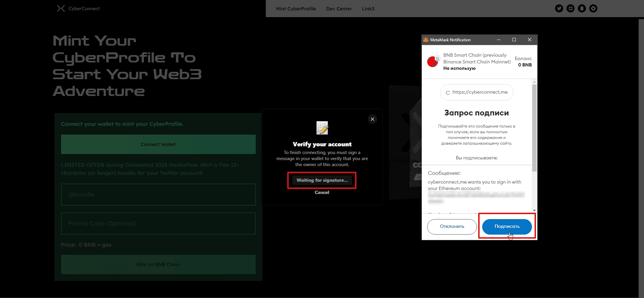Viewport: 644px width, 298px height.
Task: Click the '0 BNB' balance value
Action: pos(525,65)
